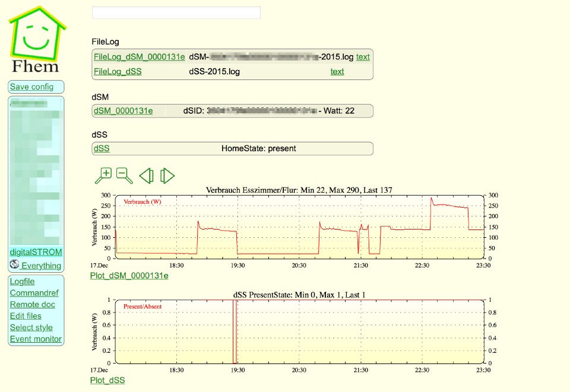Click the zoom out magnifier icon

(x=124, y=175)
